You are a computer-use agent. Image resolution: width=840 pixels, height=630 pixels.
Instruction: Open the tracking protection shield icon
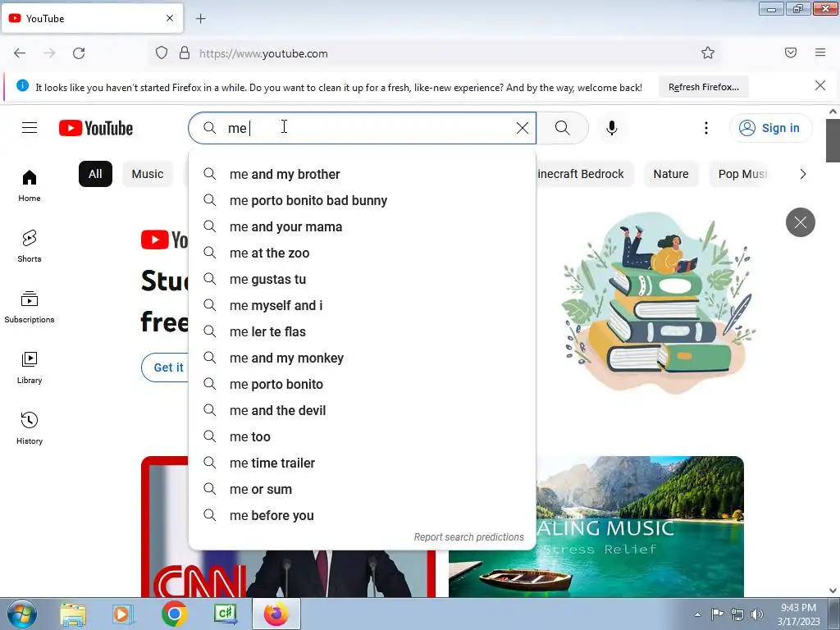click(x=162, y=53)
